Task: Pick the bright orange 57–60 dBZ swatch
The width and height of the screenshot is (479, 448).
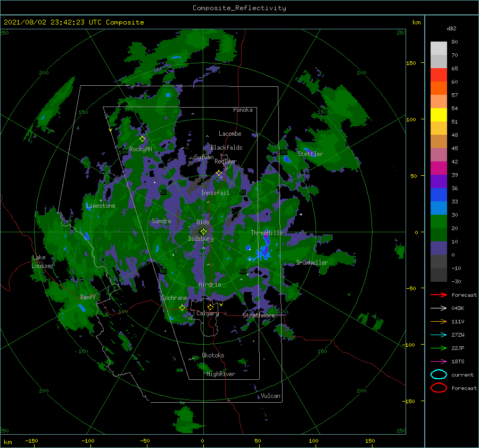Action: [x=439, y=88]
